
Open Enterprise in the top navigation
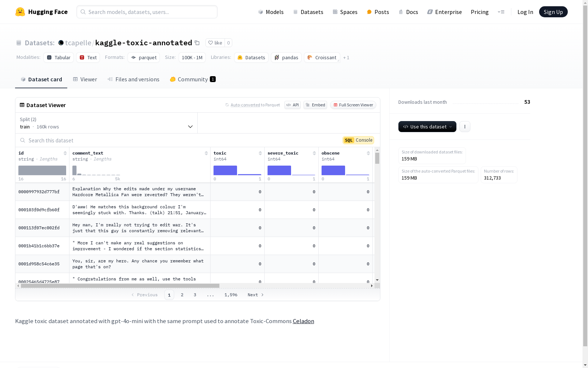(444, 12)
